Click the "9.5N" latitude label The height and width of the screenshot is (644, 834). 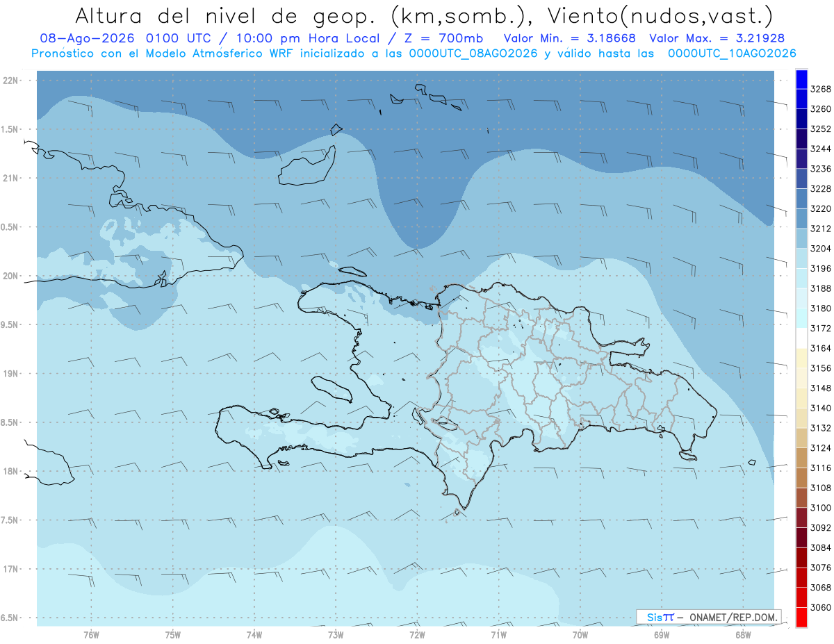(x=10, y=324)
